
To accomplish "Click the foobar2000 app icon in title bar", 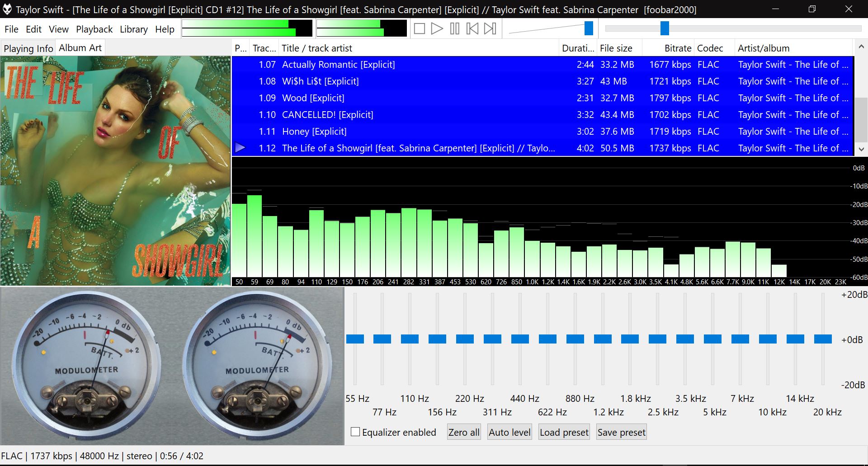I will (x=7, y=9).
